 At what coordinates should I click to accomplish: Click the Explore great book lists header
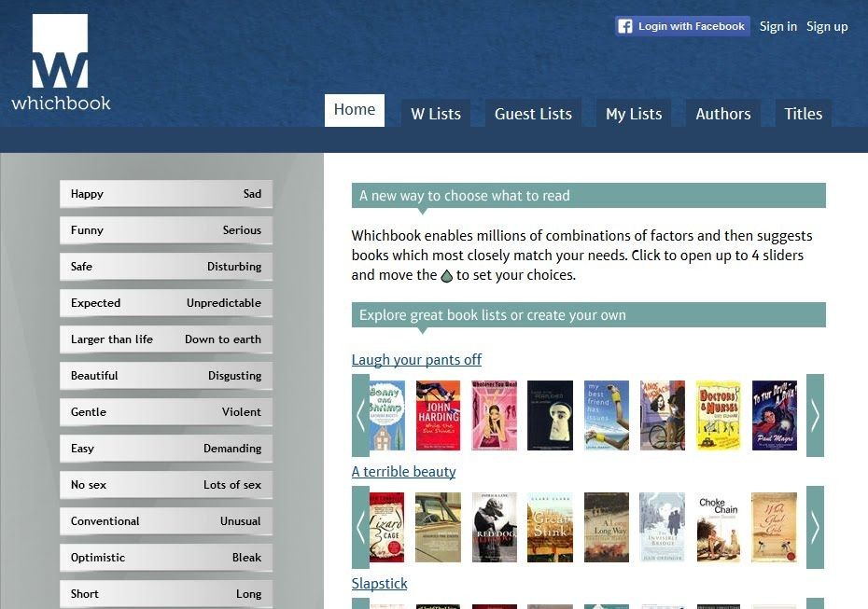point(588,314)
